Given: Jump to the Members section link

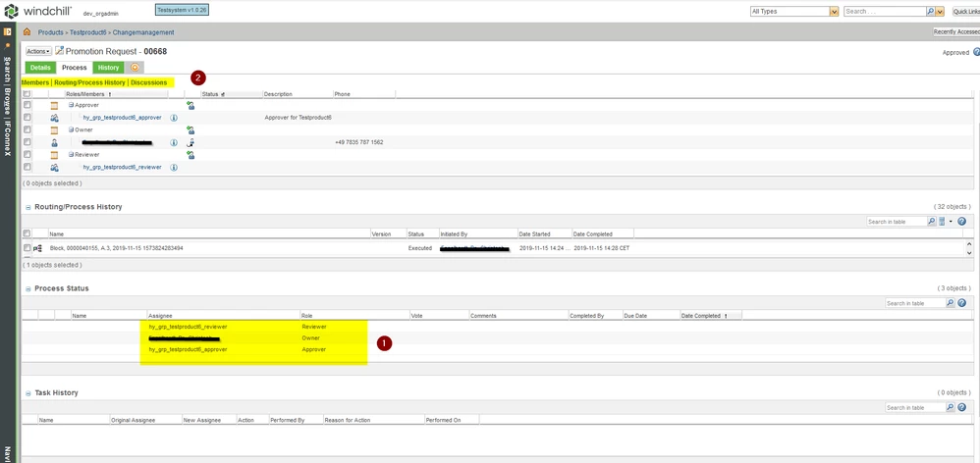Looking at the screenshot, I should point(35,82).
